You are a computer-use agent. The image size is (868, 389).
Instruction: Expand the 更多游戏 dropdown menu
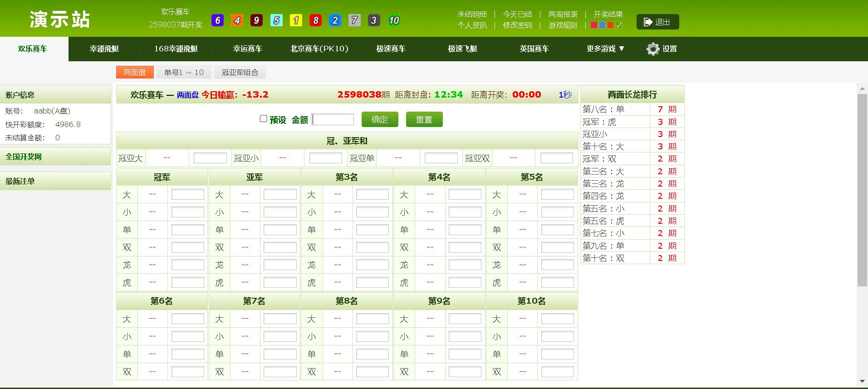coord(605,49)
